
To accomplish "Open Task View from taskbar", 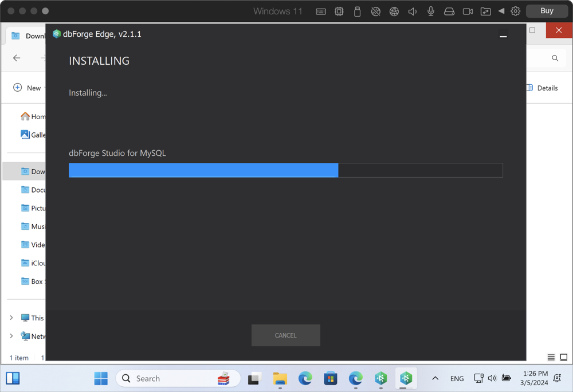I will tap(255, 378).
